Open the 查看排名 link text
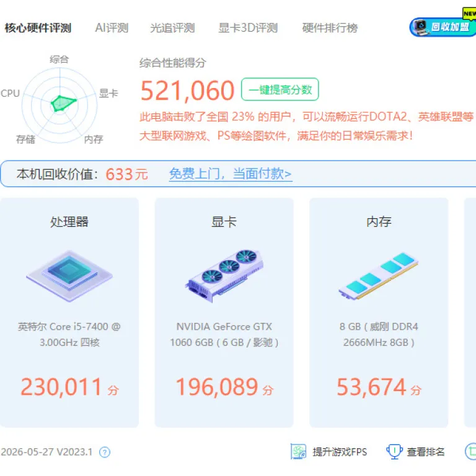 426,452
